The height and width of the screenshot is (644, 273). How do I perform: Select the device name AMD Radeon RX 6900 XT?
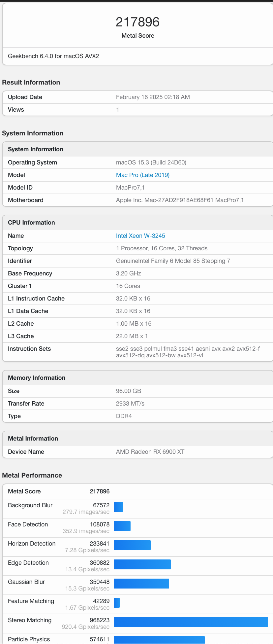click(150, 452)
